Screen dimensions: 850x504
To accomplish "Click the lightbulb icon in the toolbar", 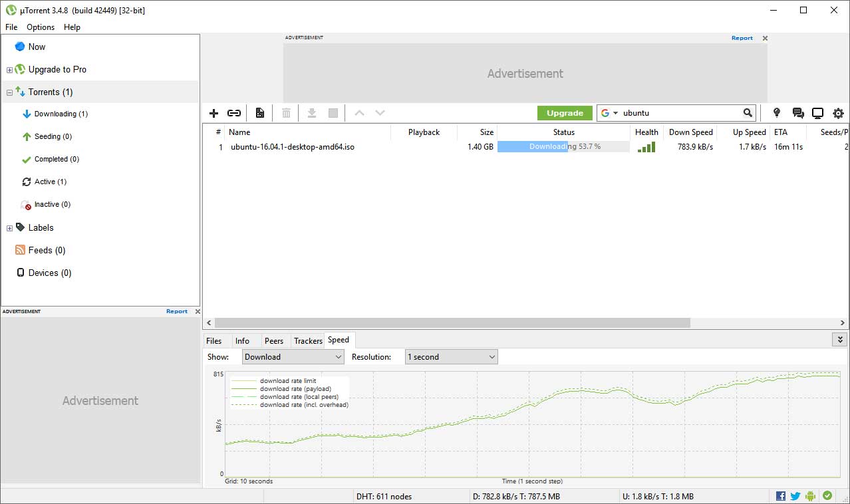I will click(x=776, y=113).
